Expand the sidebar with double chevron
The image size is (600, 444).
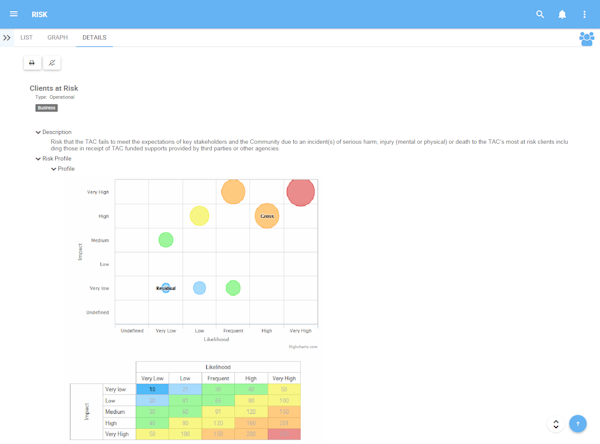[7, 38]
